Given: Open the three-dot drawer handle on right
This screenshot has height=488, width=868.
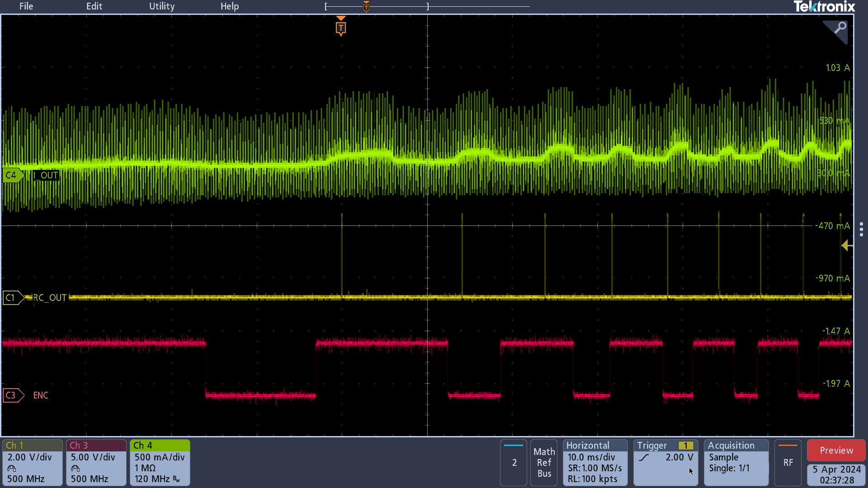Looking at the screenshot, I should [x=861, y=229].
